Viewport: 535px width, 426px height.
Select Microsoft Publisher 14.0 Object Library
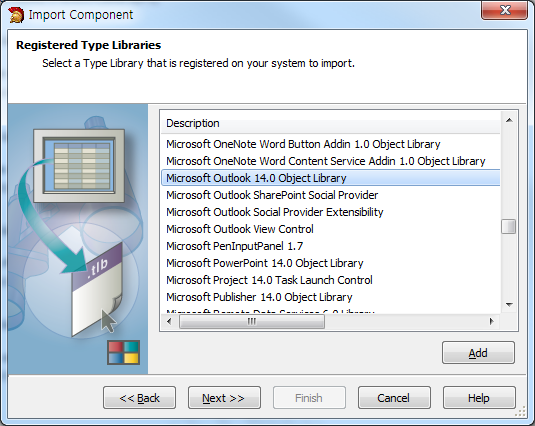pos(330,297)
